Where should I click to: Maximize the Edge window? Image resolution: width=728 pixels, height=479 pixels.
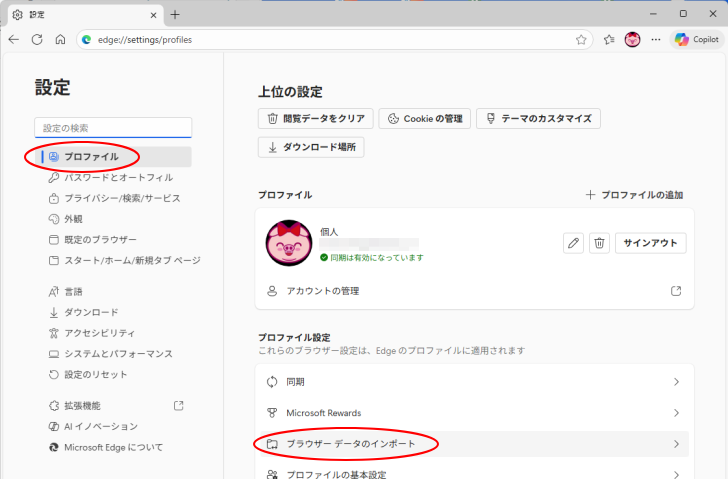click(683, 14)
